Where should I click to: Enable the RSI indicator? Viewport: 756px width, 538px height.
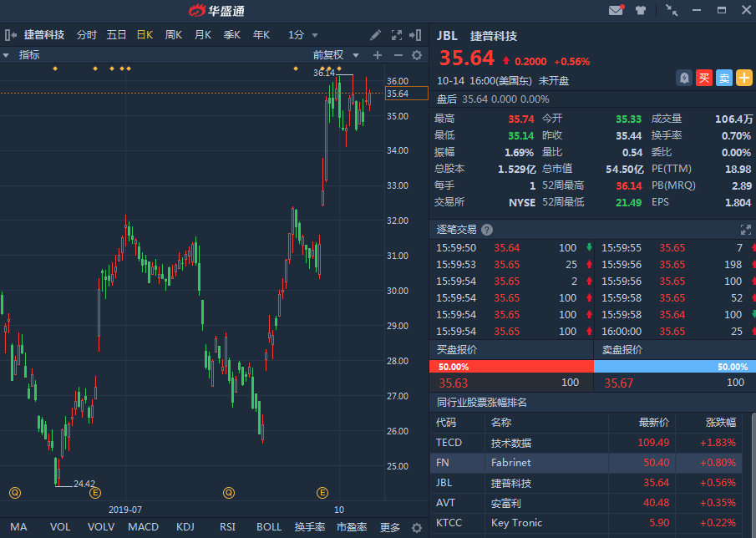coord(227,527)
